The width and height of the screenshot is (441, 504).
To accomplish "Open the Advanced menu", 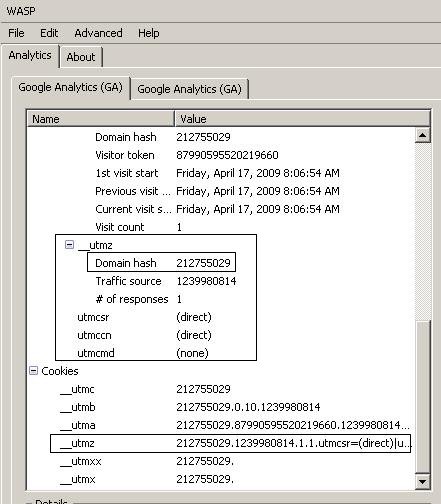I will pos(98,33).
